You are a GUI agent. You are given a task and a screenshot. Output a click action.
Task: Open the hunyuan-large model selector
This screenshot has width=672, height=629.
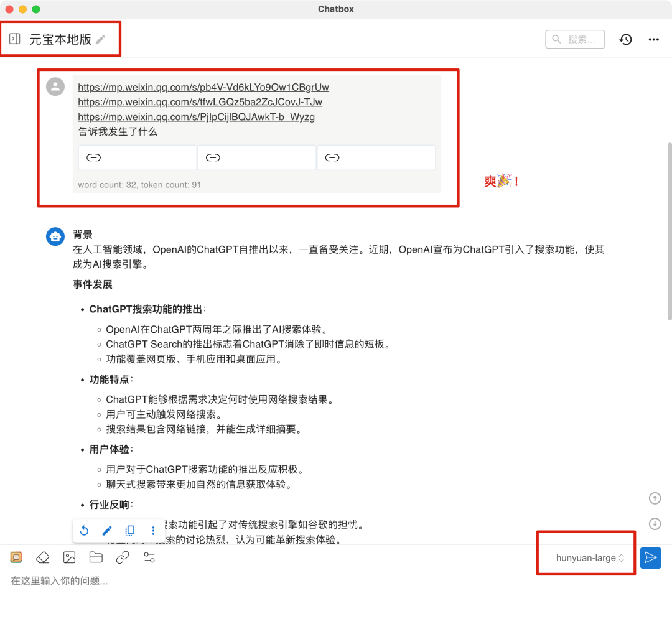(590, 558)
